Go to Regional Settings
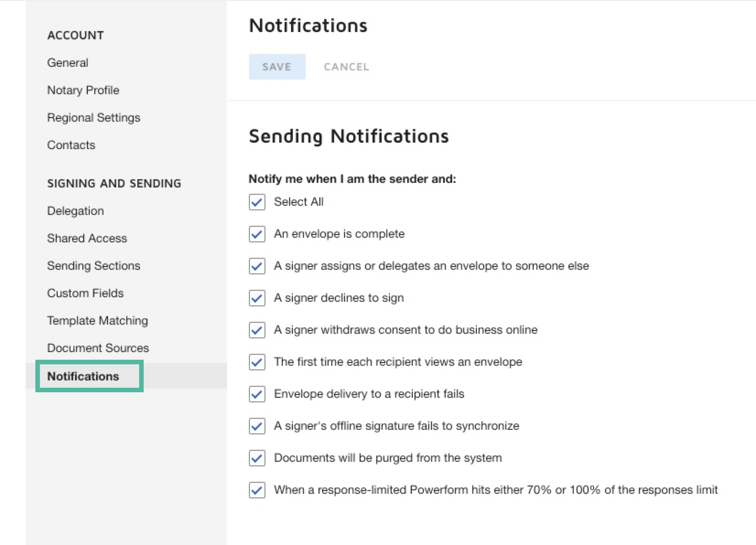Image resolution: width=756 pixels, height=545 pixels. (94, 118)
